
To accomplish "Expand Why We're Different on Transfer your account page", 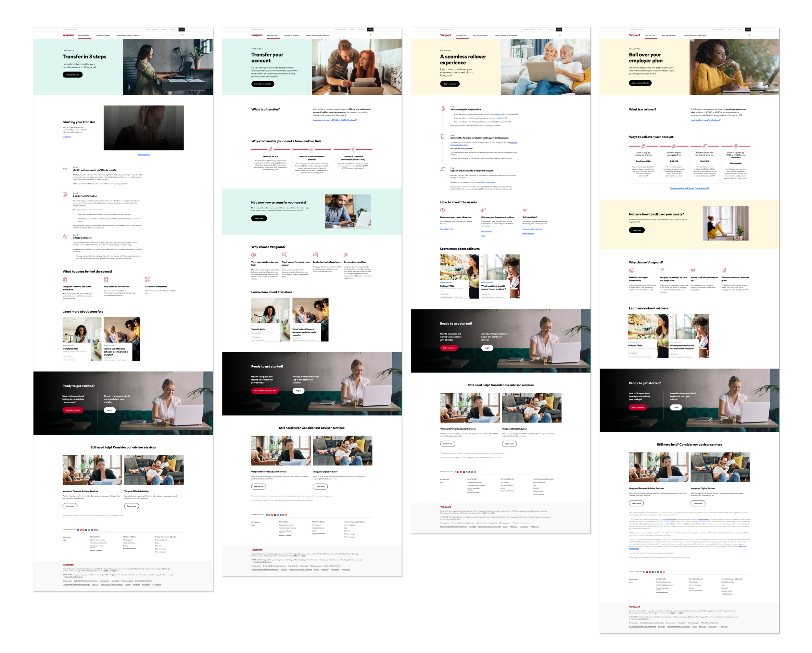I will tap(292, 35).
